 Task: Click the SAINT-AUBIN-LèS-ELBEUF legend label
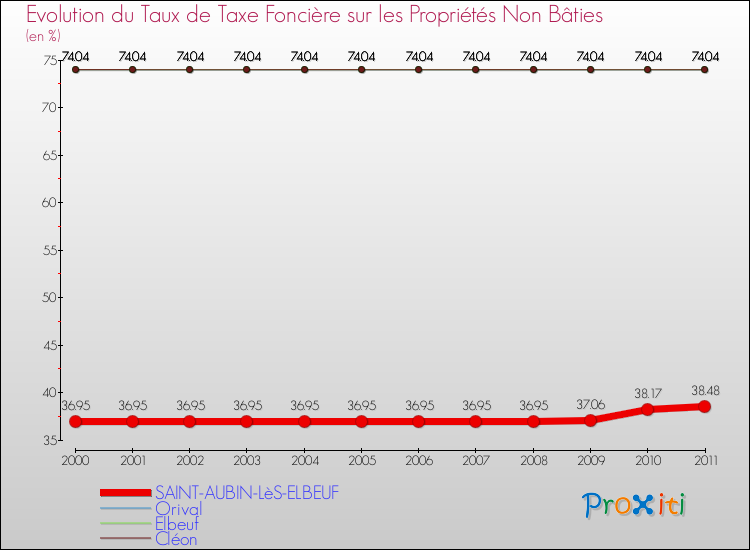(247, 493)
